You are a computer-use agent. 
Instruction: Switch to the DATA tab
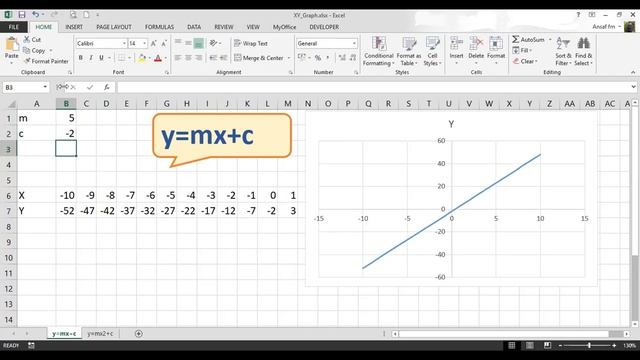pyautogui.click(x=194, y=27)
